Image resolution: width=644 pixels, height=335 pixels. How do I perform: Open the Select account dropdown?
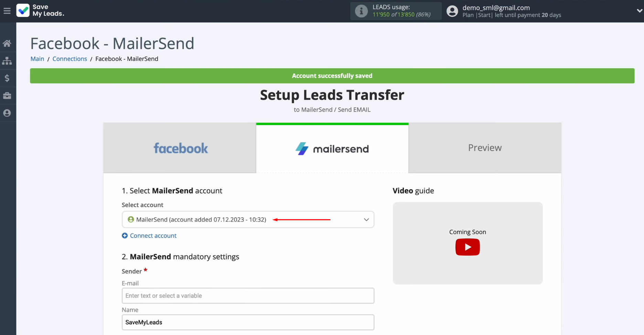click(x=248, y=220)
